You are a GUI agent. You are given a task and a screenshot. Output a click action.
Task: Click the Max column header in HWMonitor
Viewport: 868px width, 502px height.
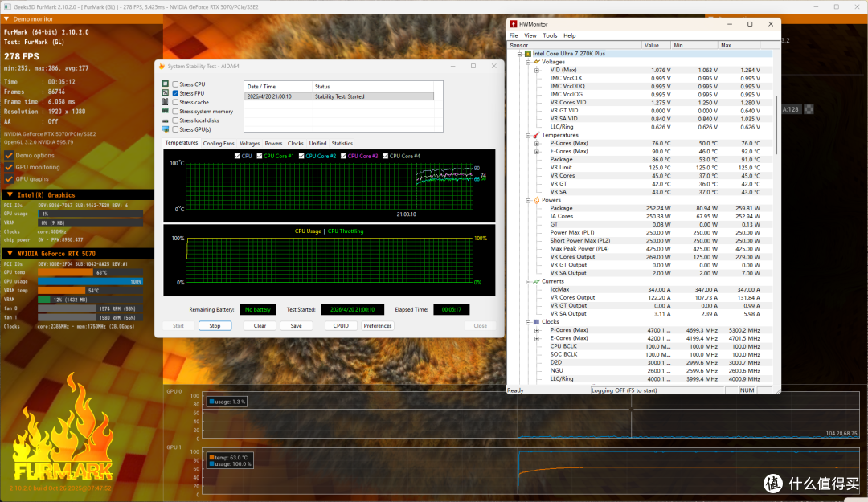tap(739, 46)
